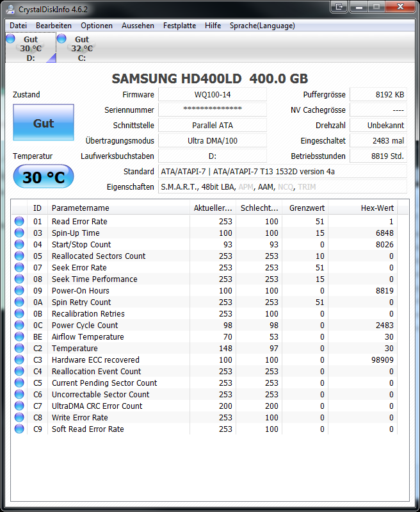
Task: Click the CrystalDiskInfo title bar app icon
Action: pos(10,10)
